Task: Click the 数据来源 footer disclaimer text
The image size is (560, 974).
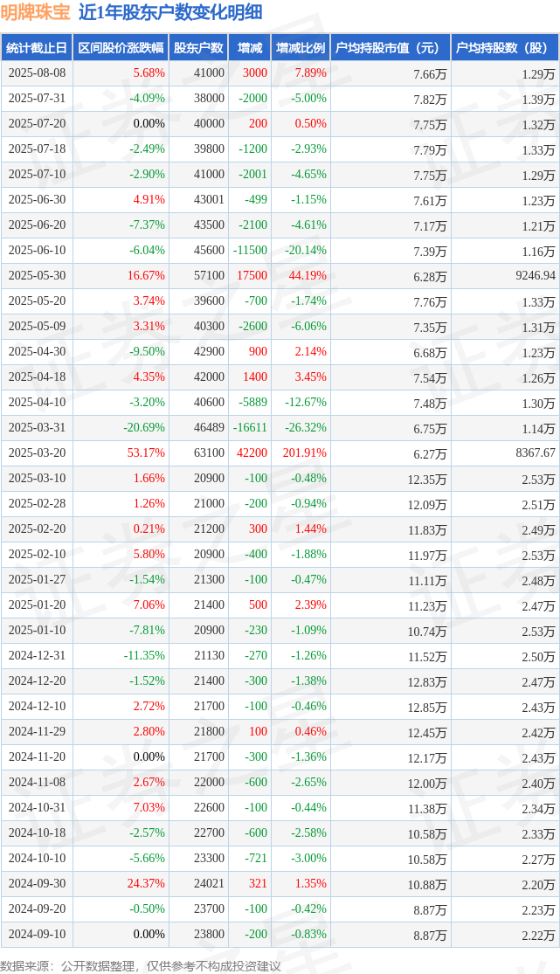Action: tap(141, 966)
